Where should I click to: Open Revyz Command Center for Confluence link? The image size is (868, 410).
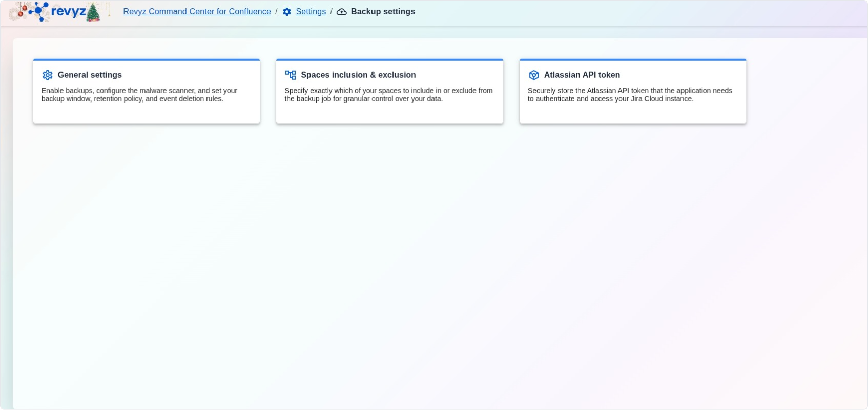197,12
